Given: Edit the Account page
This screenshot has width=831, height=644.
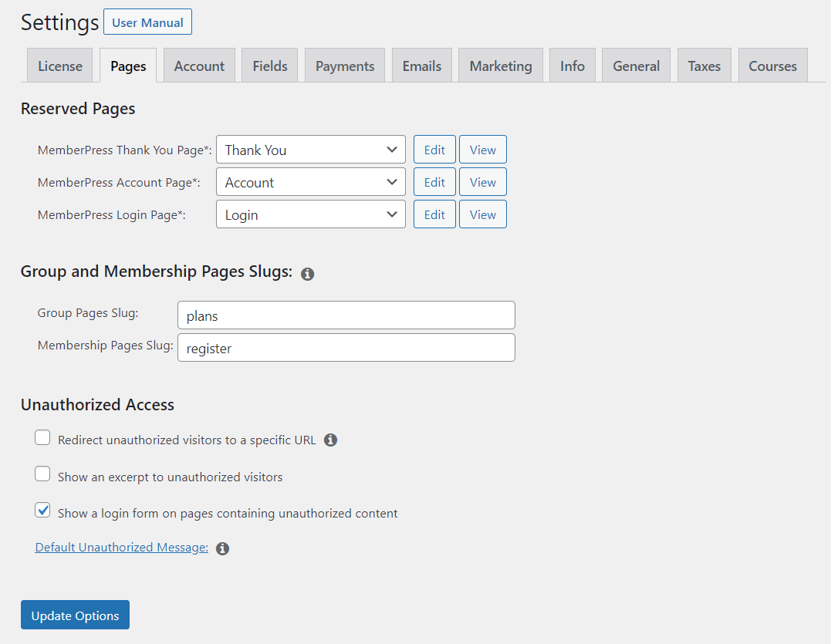Looking at the screenshot, I should (434, 182).
